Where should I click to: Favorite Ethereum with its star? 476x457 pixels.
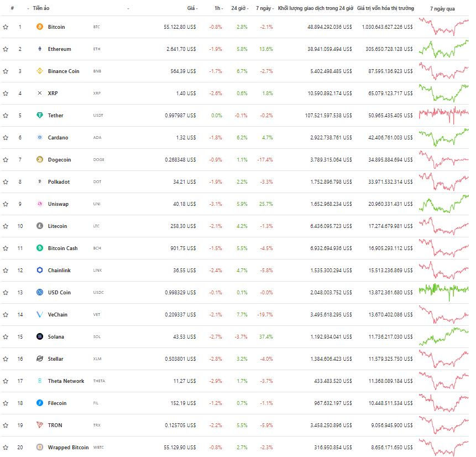(6, 49)
